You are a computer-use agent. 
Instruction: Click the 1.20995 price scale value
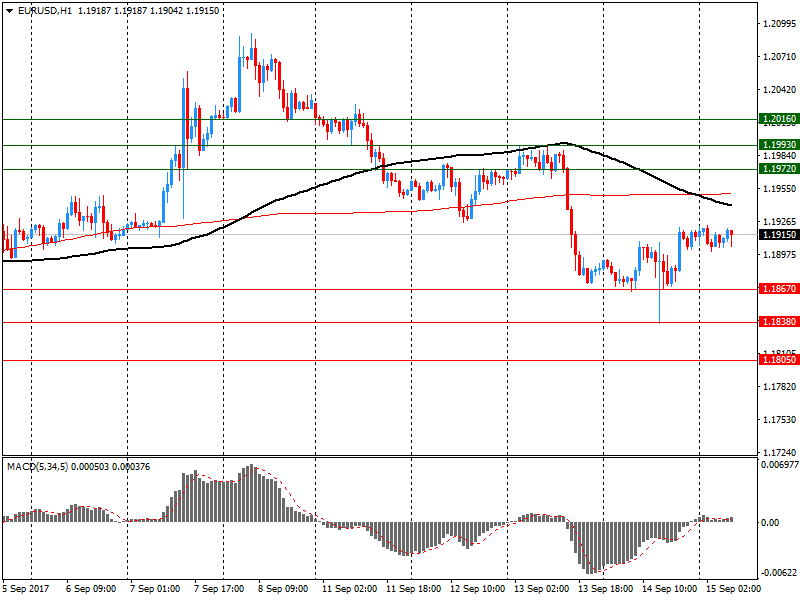point(780,23)
